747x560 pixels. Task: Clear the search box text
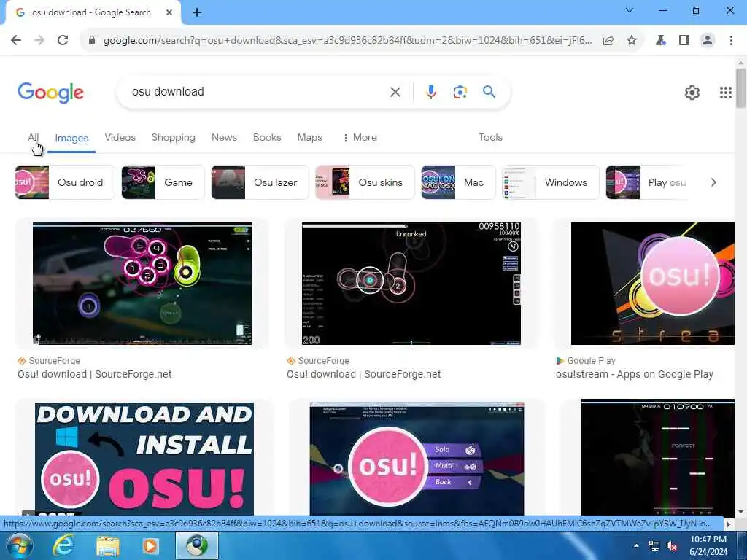[395, 92]
